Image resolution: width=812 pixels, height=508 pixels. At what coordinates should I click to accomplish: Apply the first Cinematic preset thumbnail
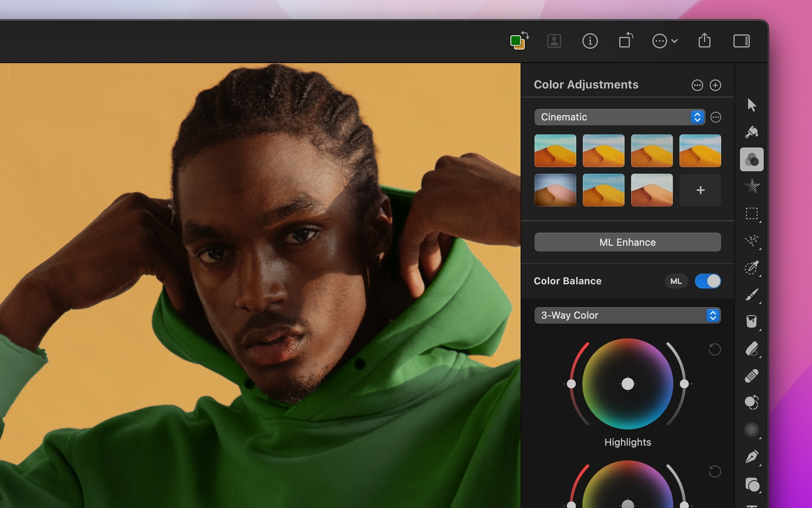(555, 151)
